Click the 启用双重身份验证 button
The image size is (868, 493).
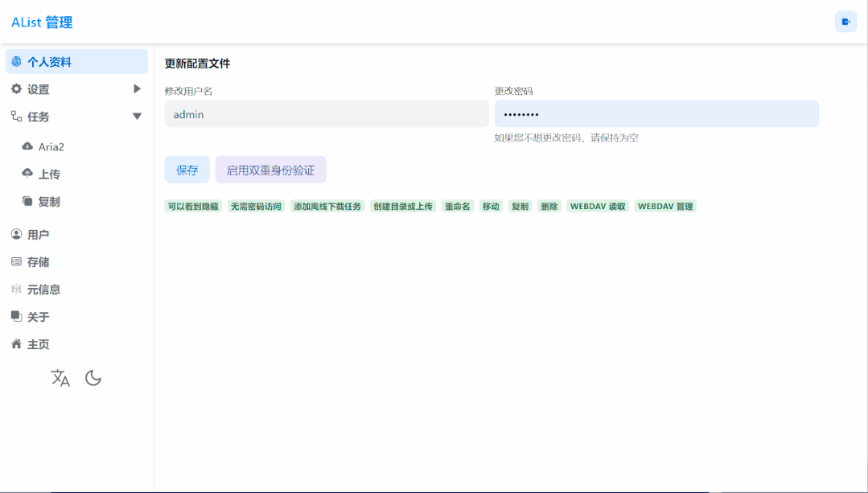pyautogui.click(x=270, y=170)
